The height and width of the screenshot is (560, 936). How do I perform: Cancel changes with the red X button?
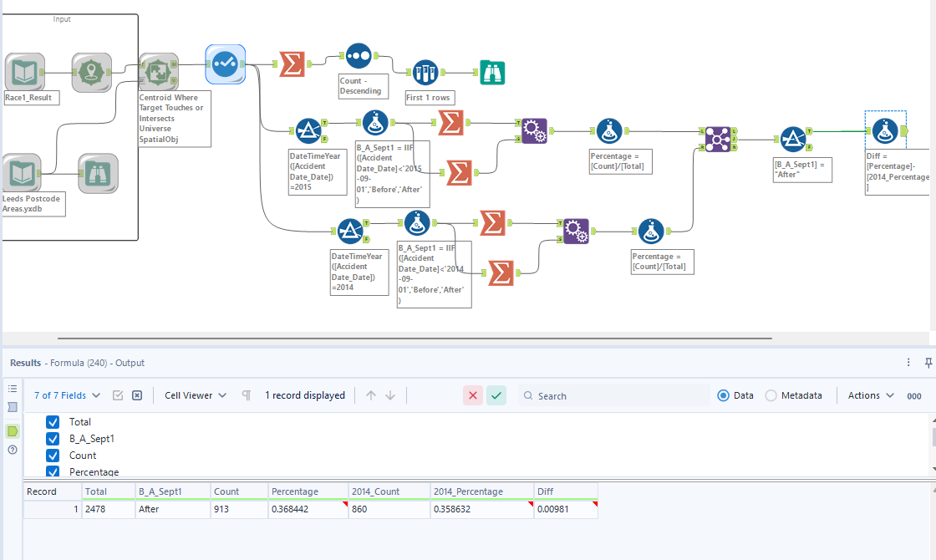pyautogui.click(x=472, y=395)
